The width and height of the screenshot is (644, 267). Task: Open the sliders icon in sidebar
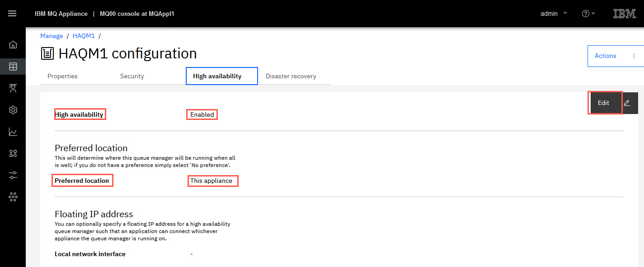click(x=13, y=175)
